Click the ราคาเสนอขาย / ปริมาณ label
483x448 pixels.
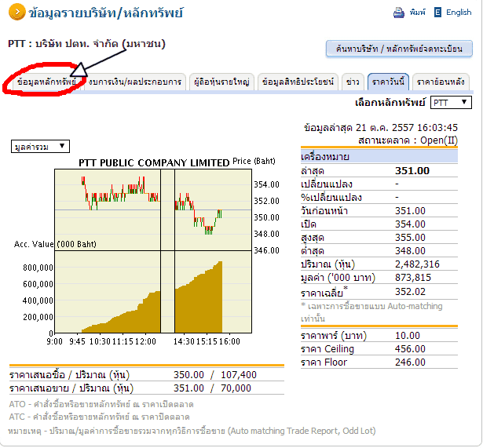click(x=71, y=388)
